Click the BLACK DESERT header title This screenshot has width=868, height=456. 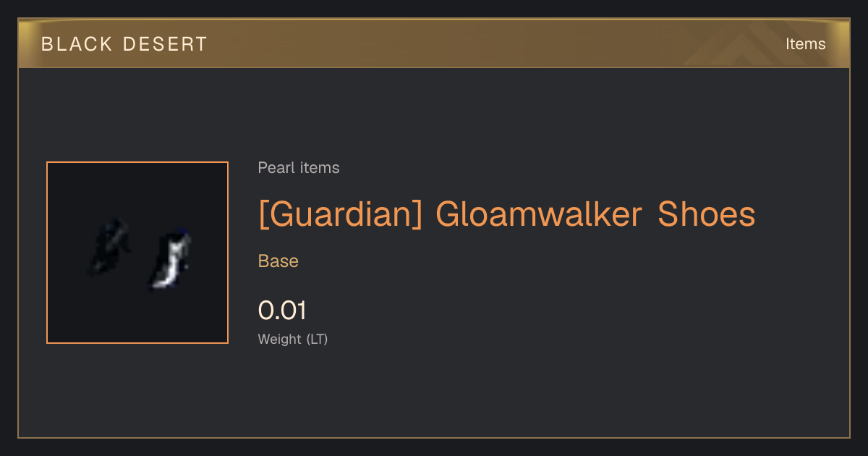[x=124, y=44]
